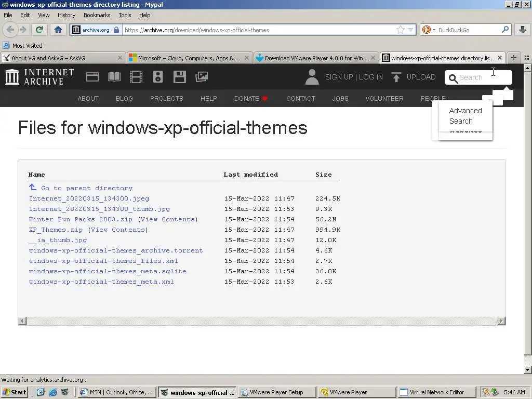Click the user avatar icon
532x399 pixels.
(x=312, y=77)
